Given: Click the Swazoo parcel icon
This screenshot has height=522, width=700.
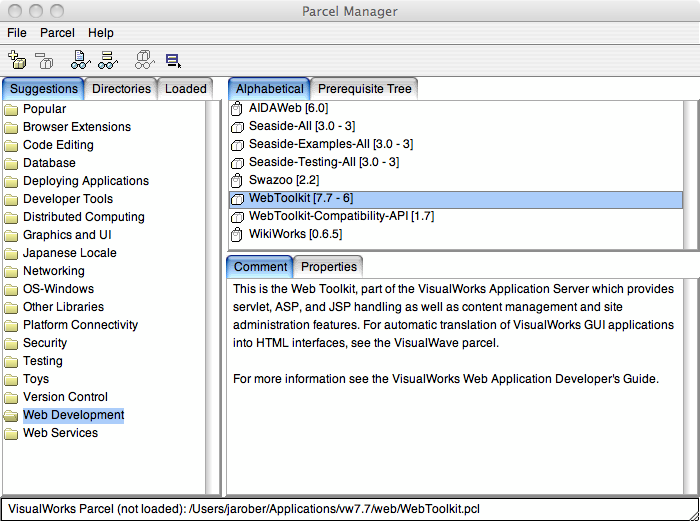Looking at the screenshot, I should tap(237, 180).
